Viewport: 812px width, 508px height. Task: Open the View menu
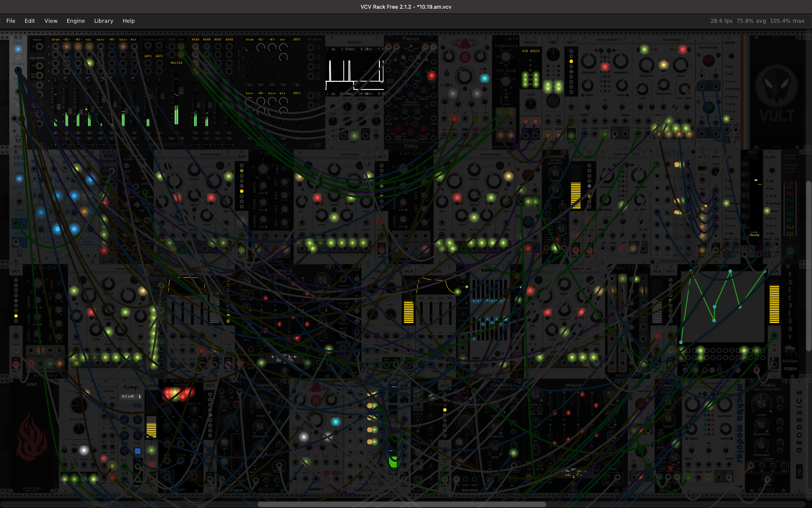pyautogui.click(x=51, y=21)
